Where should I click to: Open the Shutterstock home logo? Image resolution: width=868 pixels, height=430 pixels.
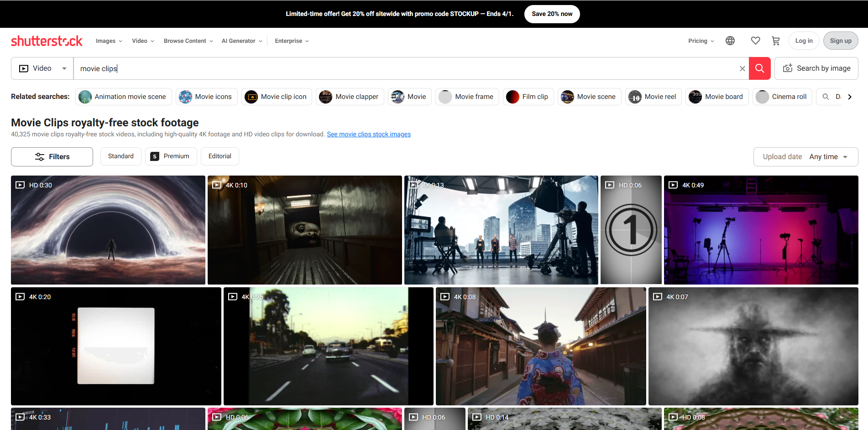pyautogui.click(x=47, y=41)
